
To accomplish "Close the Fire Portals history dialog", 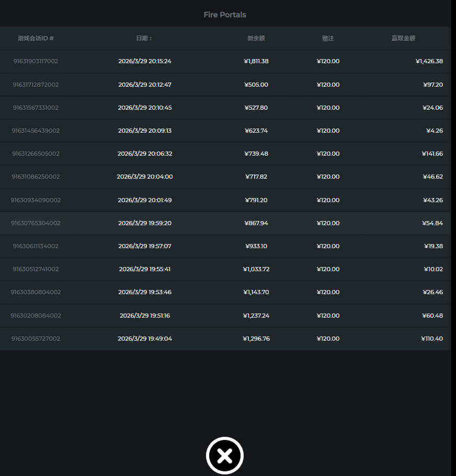I will (x=225, y=456).
